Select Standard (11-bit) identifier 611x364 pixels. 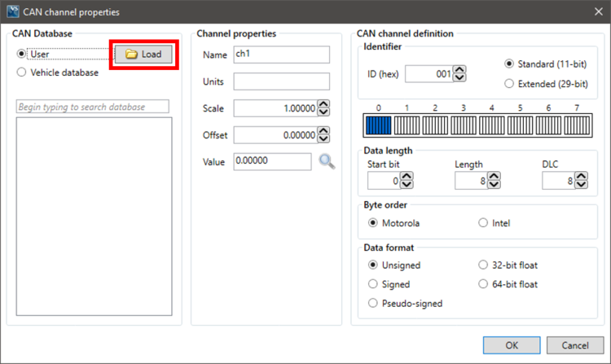click(509, 64)
